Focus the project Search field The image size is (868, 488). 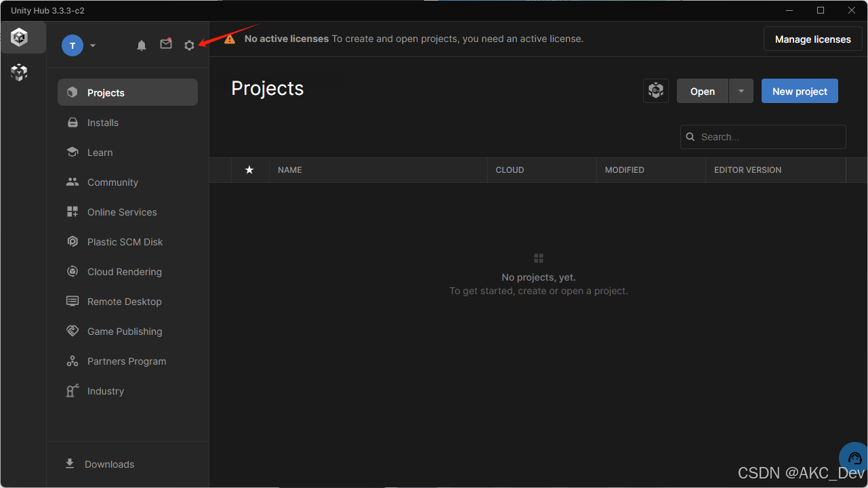pos(763,136)
